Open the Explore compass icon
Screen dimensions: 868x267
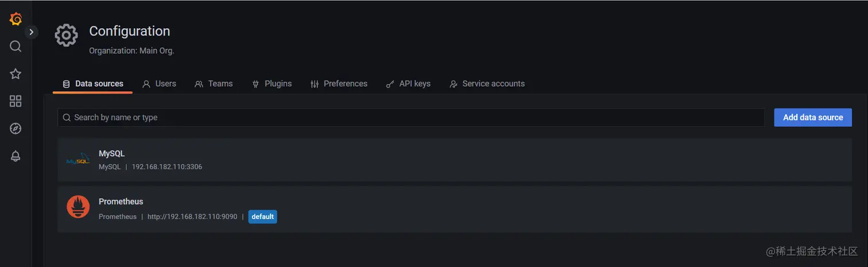(x=15, y=129)
